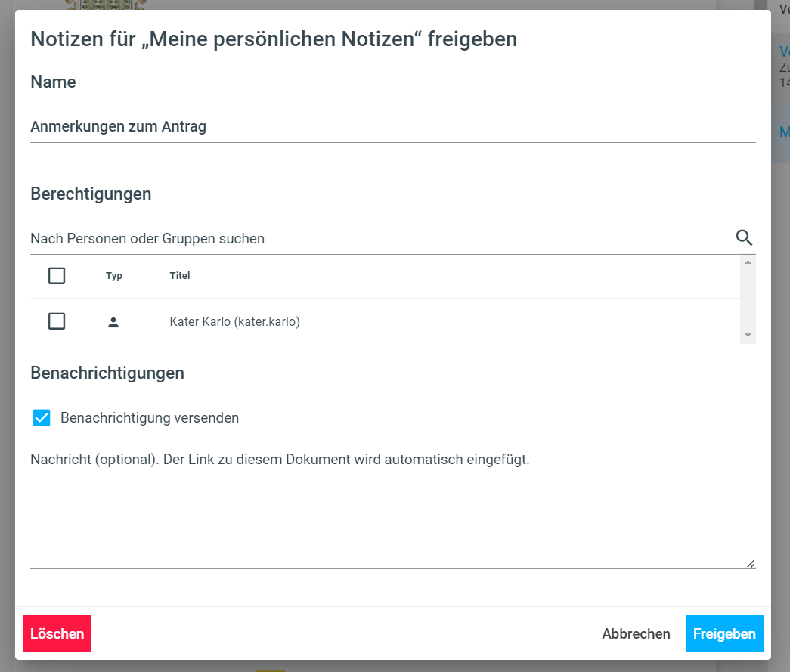Confirm sharing with the Freigeben button
Screen dimensions: 790x672
(723, 633)
